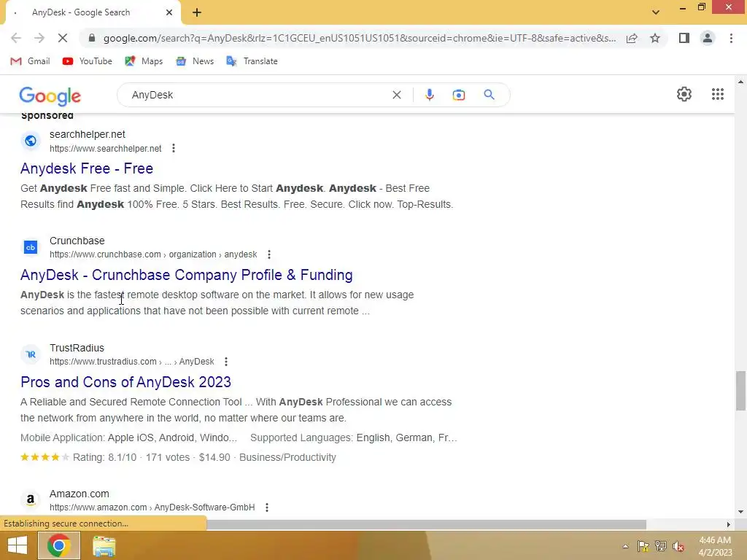This screenshot has height=560, width=747.
Task: Click the horizontal scrollbar thumb
Action: pos(426,524)
